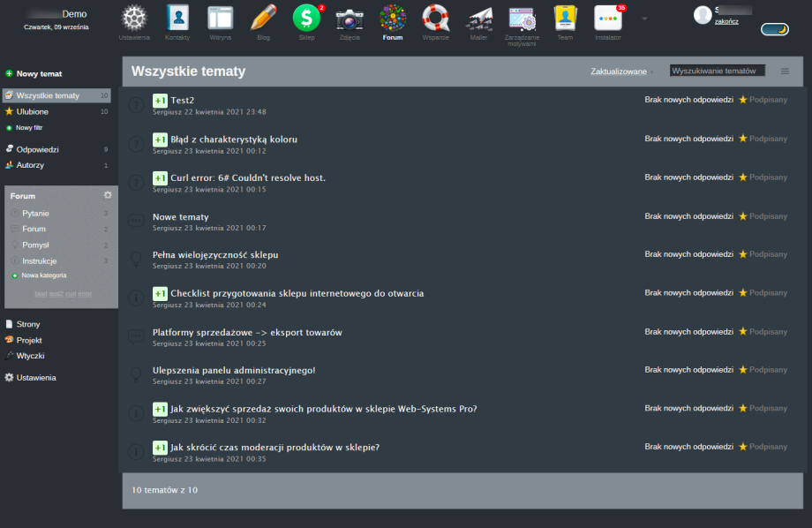Launch the Wsparcie lifebuoy app
This screenshot has height=528, width=812.
(435, 19)
